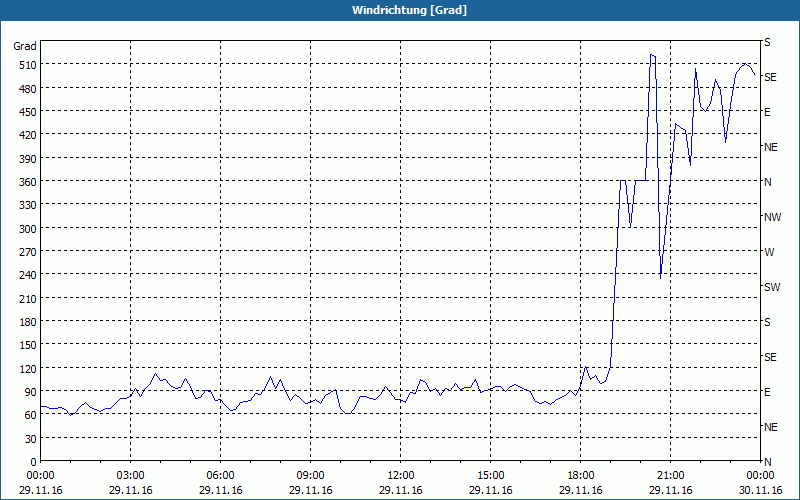Click the 30.11.16 date label

coord(760,490)
